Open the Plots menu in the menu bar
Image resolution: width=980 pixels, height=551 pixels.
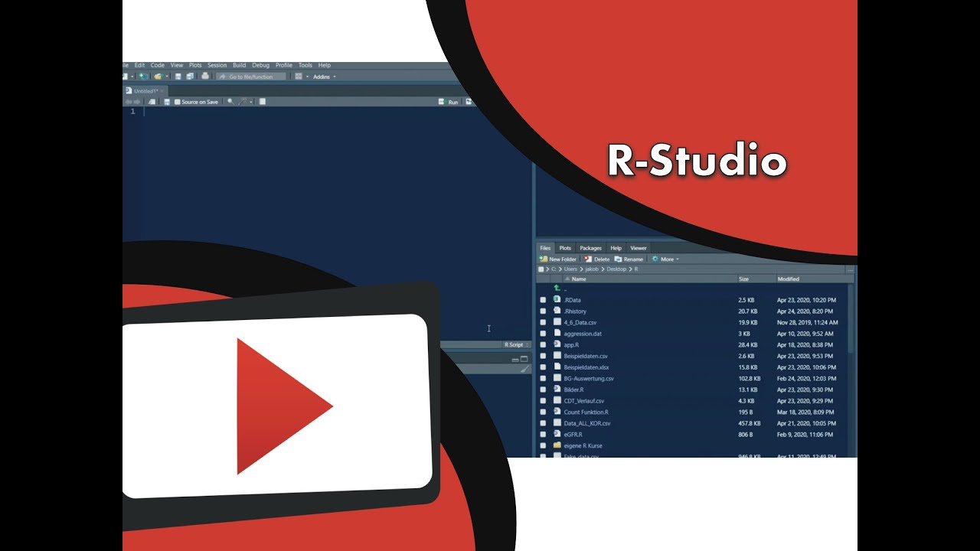coord(195,65)
